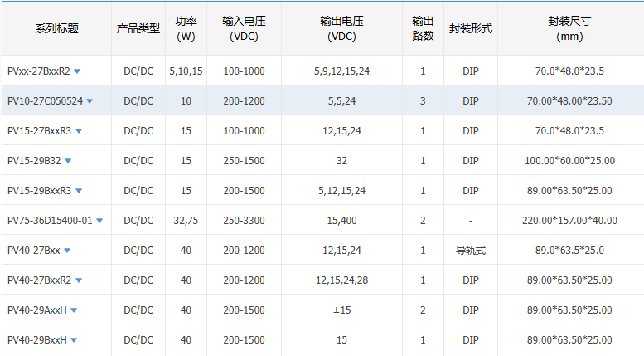Click the 系列标题 column header

coord(56,29)
